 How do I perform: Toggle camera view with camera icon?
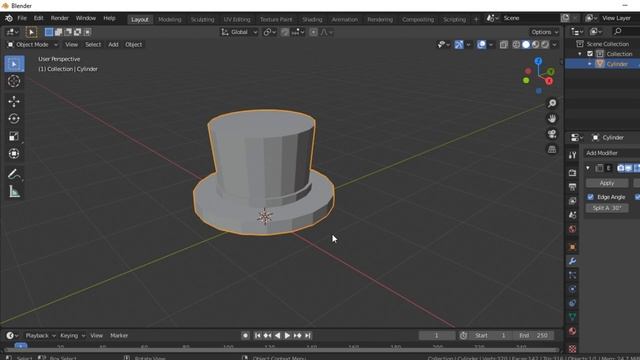tap(552, 134)
